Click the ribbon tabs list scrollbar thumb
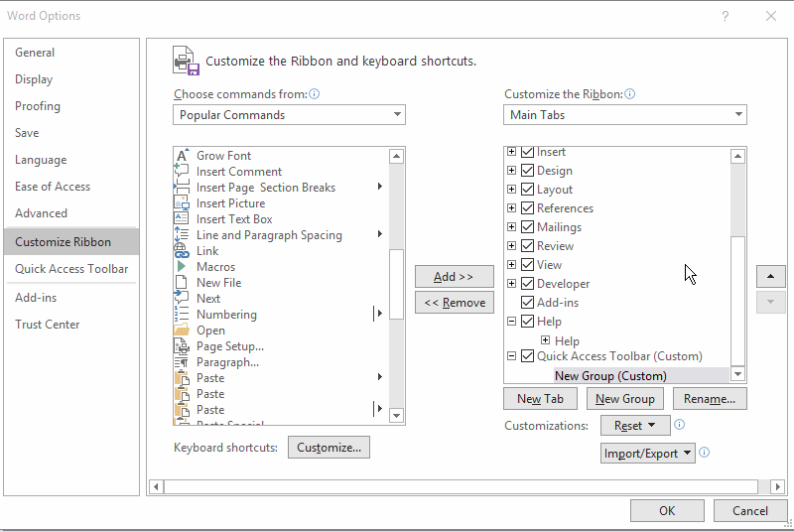 click(737, 301)
